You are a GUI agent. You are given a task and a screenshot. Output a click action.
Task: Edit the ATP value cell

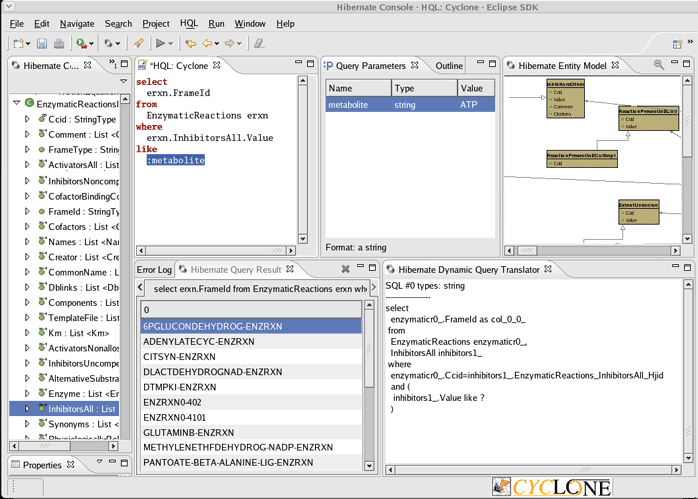pos(476,105)
